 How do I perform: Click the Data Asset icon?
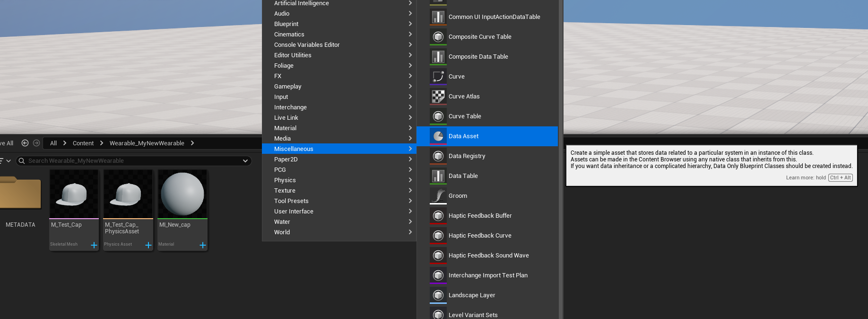438,136
